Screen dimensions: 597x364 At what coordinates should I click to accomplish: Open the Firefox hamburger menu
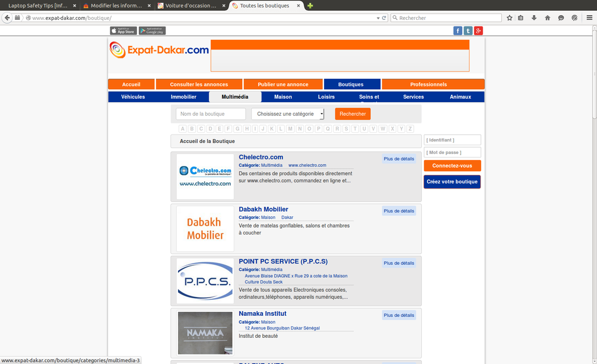click(590, 18)
